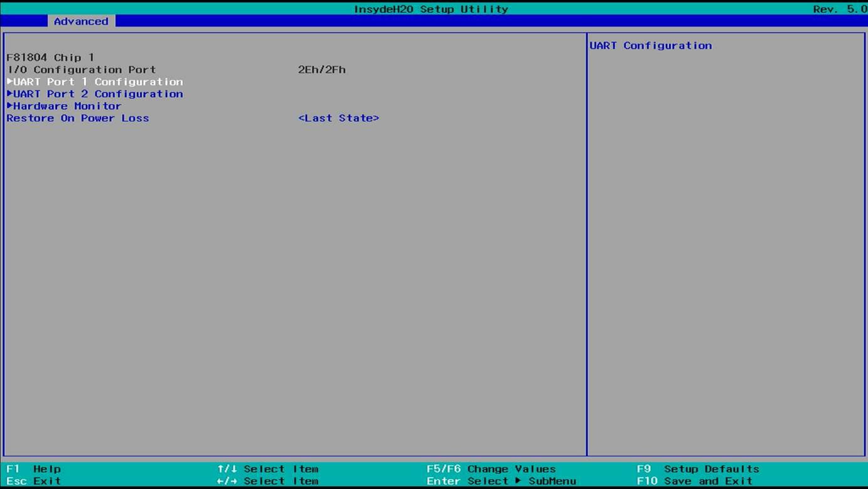The width and height of the screenshot is (868, 489).
Task: Open UART Port 2 Configuration submenu
Action: pyautogui.click(x=95, y=94)
